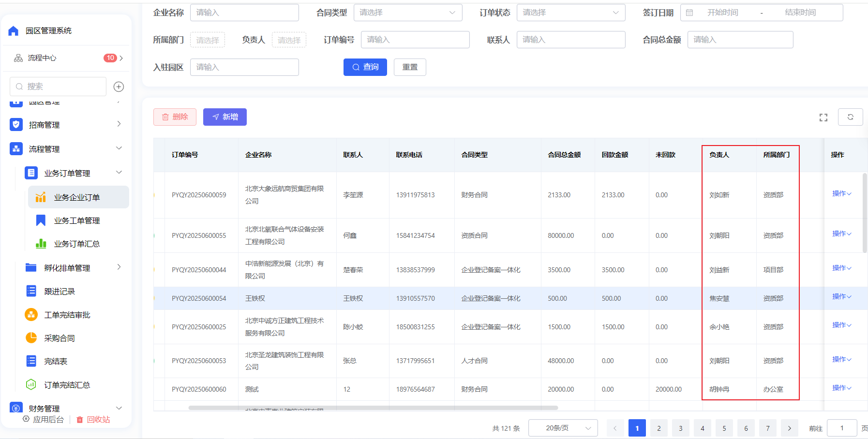Click the home icon beside 园区管理系统

click(x=14, y=31)
